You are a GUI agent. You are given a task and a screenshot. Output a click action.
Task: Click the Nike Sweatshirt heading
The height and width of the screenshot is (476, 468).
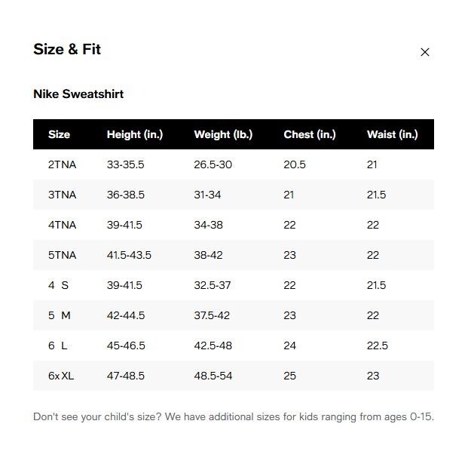[x=78, y=94]
